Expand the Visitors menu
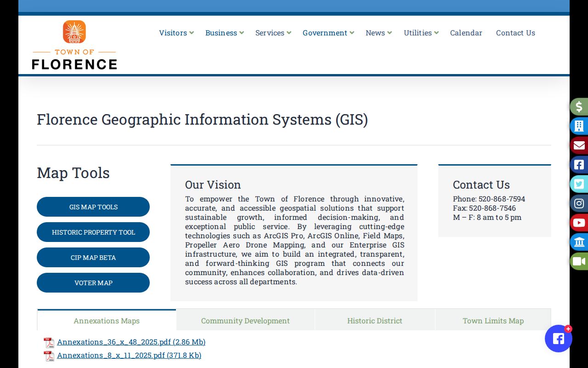This screenshot has height=368, width=588. click(x=176, y=33)
